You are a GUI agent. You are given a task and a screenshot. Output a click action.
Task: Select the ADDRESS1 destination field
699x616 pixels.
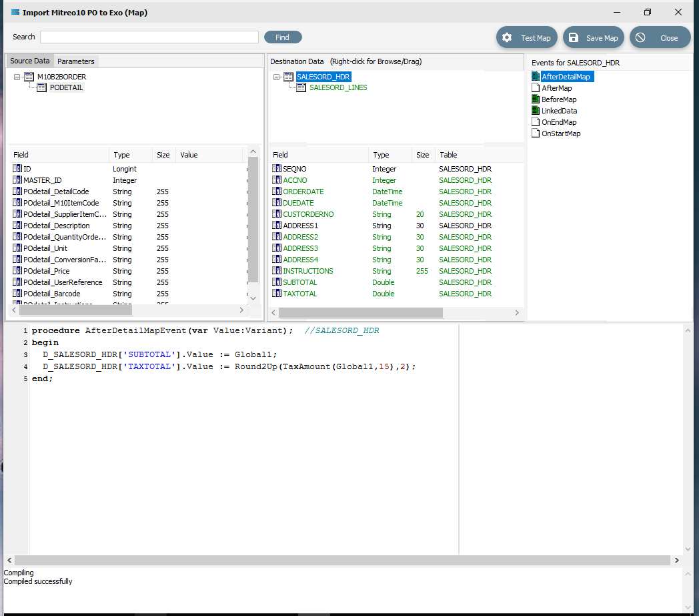click(300, 226)
